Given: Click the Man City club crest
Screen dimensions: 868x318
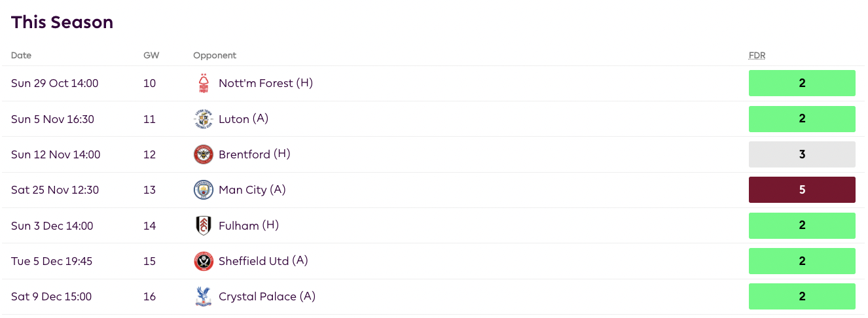Looking at the screenshot, I should click(x=204, y=190).
